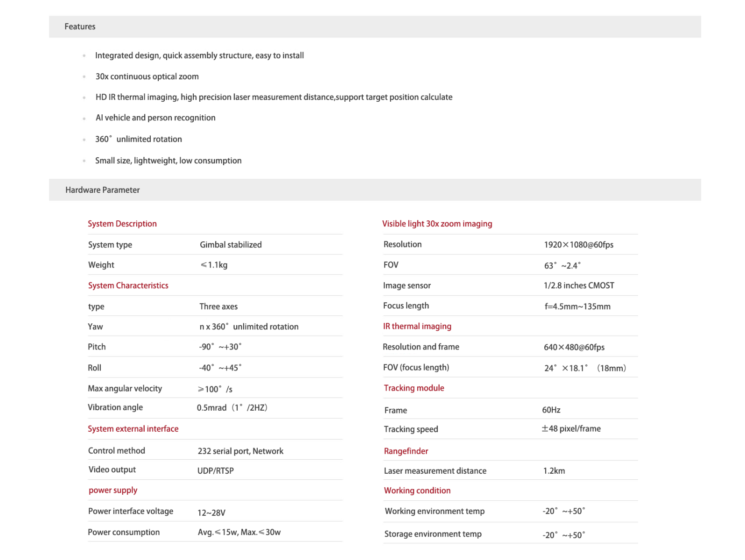Image resolution: width=745 pixels, height=560 pixels.
Task: Click the IR thermal imaging heading
Action: coord(417,326)
